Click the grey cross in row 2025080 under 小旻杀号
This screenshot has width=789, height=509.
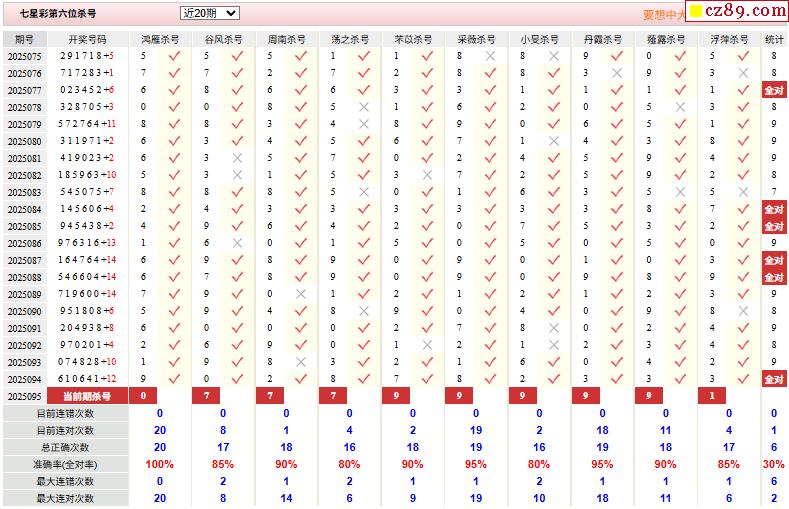point(554,141)
